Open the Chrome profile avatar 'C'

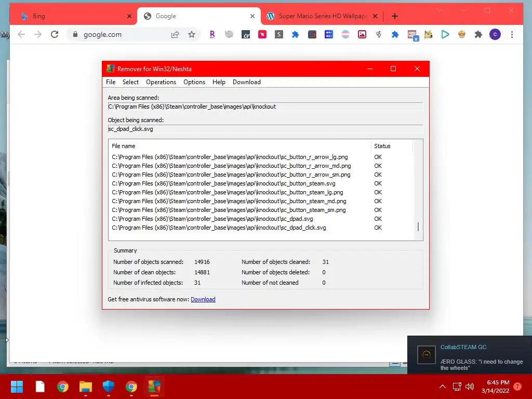click(x=495, y=34)
